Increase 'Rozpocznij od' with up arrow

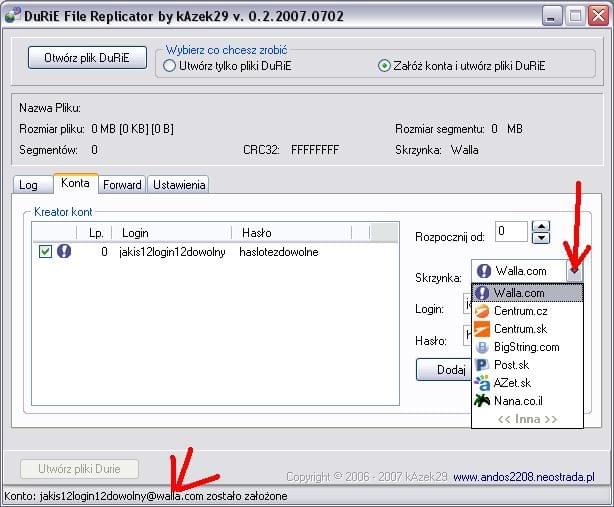(x=541, y=226)
